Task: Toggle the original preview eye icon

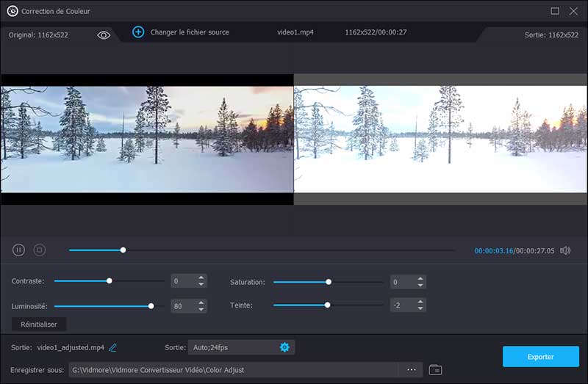Action: 104,35
